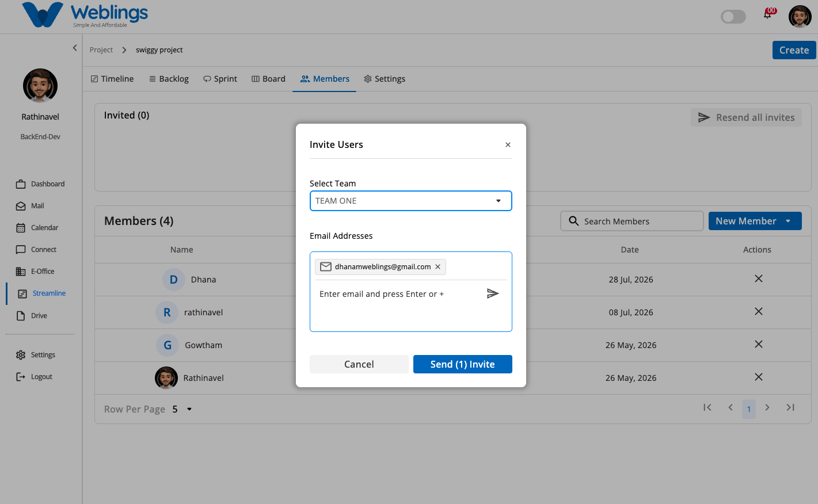Go to next page of members

(767, 407)
